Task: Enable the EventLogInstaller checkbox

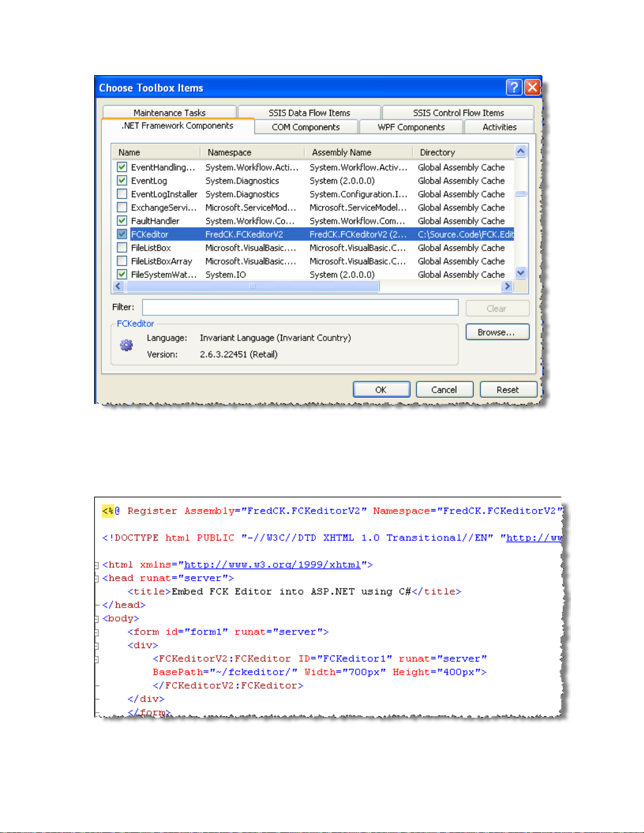Action: [x=122, y=194]
